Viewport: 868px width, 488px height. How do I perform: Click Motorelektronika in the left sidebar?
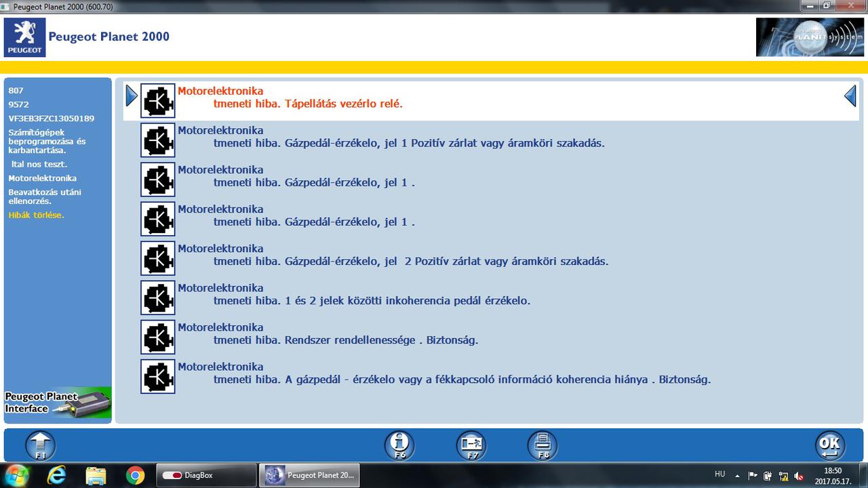[42, 178]
